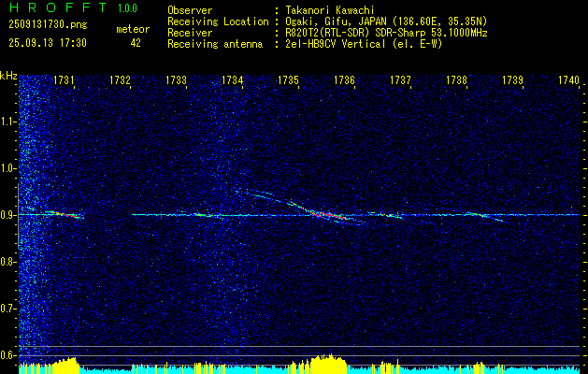Click the 1734 time marker
This screenshot has width=588, height=374.
click(x=233, y=80)
